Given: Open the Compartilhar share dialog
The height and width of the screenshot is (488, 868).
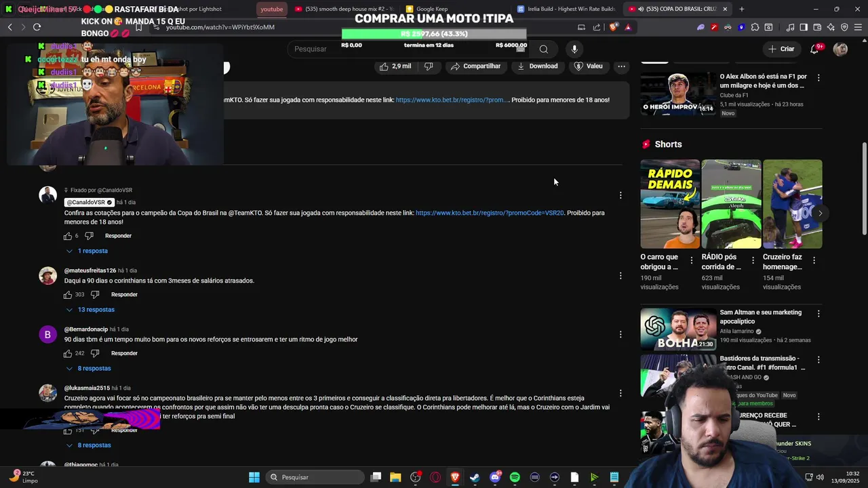Looking at the screenshot, I should coord(475,66).
